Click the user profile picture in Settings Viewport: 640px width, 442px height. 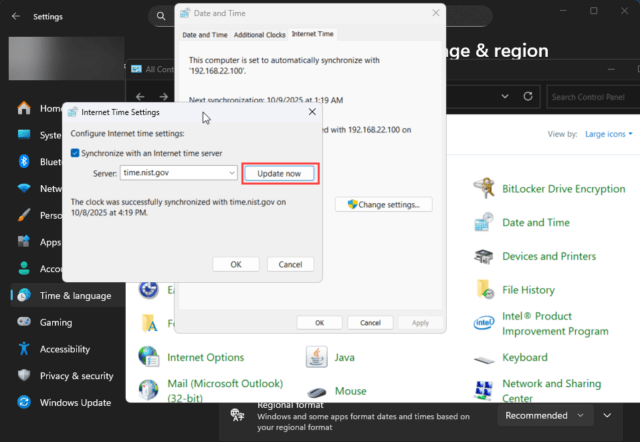[x=67, y=58]
